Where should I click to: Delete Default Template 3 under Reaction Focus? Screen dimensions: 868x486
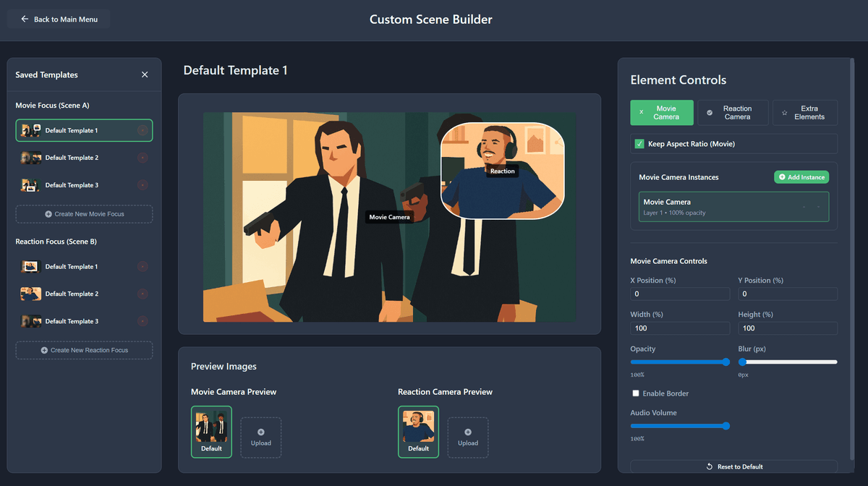(x=142, y=320)
